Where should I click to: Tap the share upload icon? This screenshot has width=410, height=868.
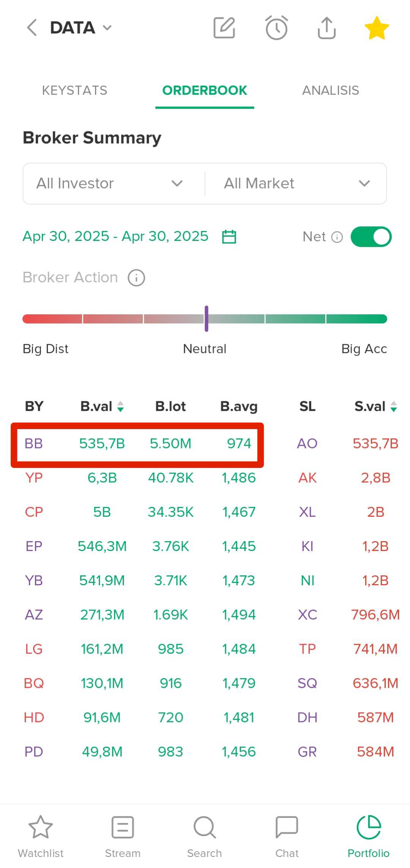[x=326, y=28]
